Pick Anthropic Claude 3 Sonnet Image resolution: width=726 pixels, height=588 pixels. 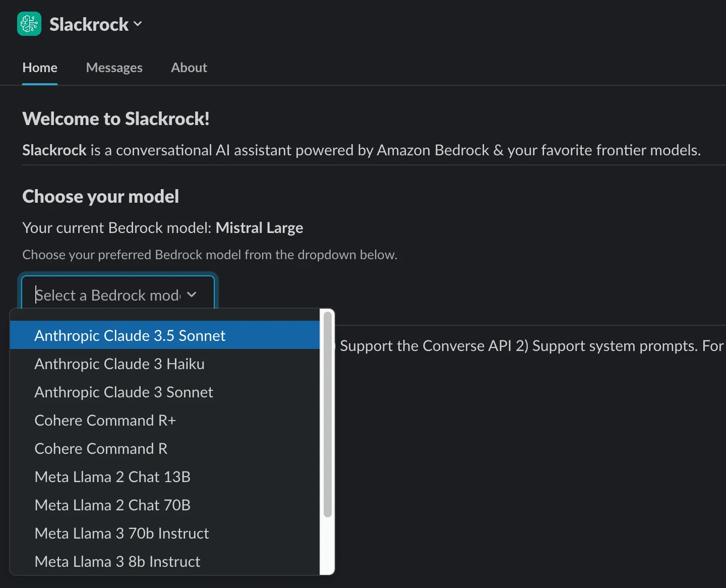coord(165,392)
